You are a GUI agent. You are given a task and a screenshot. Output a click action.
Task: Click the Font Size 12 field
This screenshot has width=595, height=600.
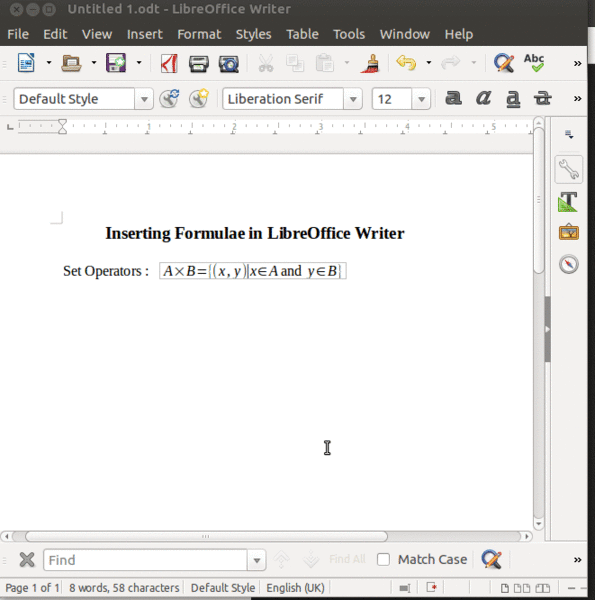click(392, 99)
